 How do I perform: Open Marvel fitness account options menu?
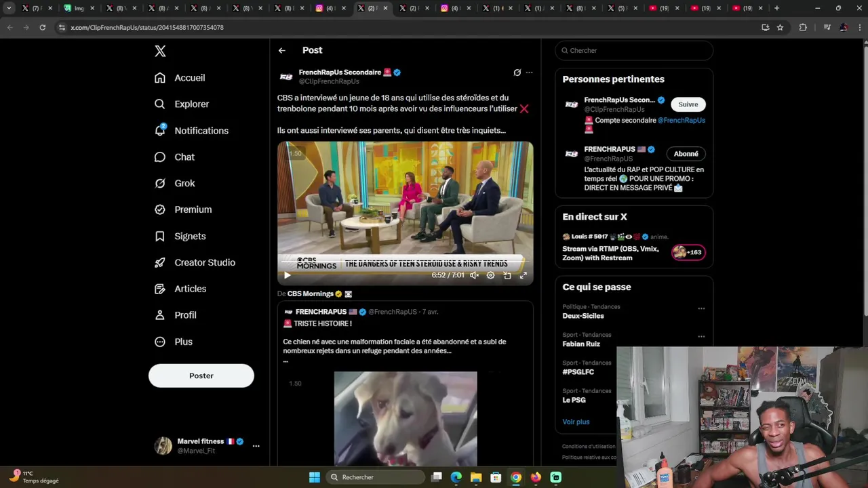256,446
